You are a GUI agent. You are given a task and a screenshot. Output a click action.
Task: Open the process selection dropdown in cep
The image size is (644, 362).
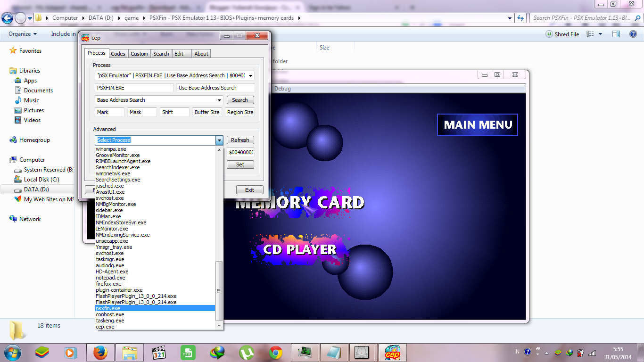[x=218, y=140]
